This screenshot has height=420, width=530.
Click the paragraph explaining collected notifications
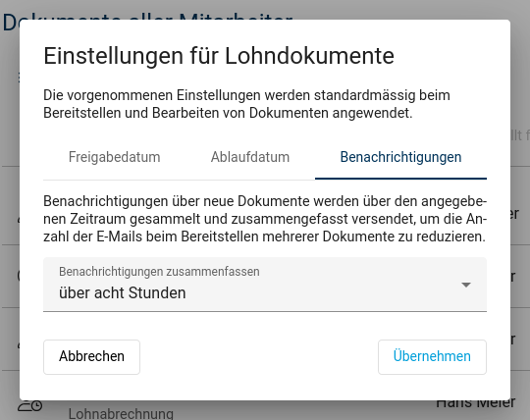tap(265, 219)
